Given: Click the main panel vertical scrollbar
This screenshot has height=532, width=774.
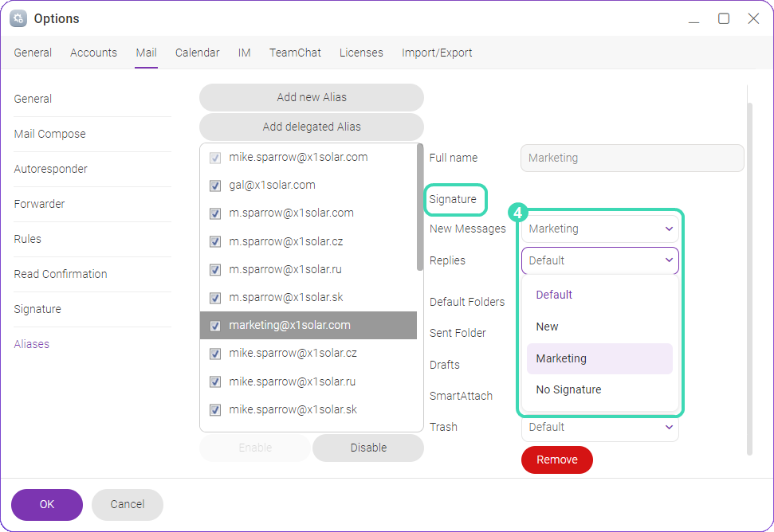Looking at the screenshot, I should click(x=749, y=279).
